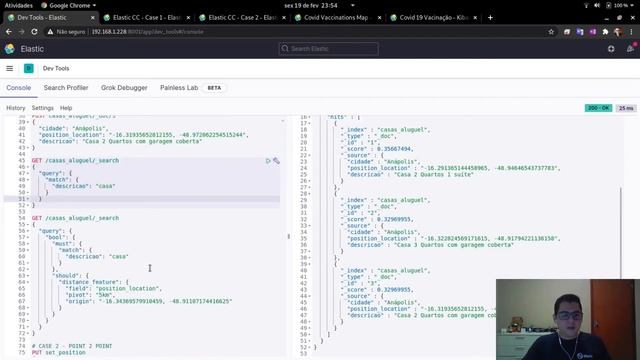Click the Chrome profile avatar
640x360 pixels.
point(618,32)
